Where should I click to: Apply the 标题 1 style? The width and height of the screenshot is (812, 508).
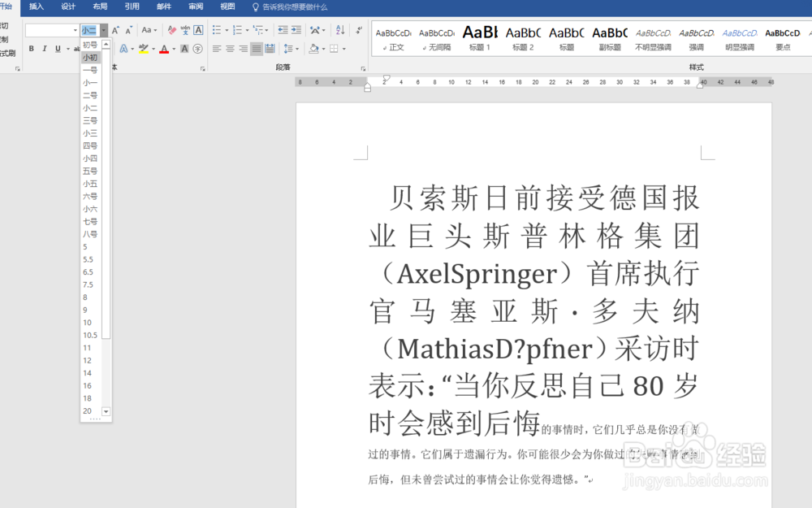480,39
